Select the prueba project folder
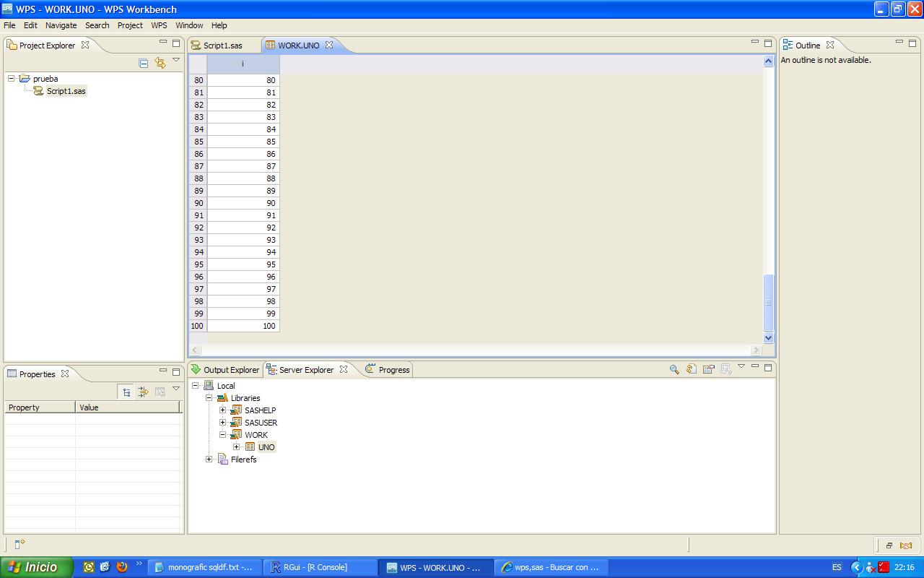This screenshot has height=578, width=924. [45, 79]
